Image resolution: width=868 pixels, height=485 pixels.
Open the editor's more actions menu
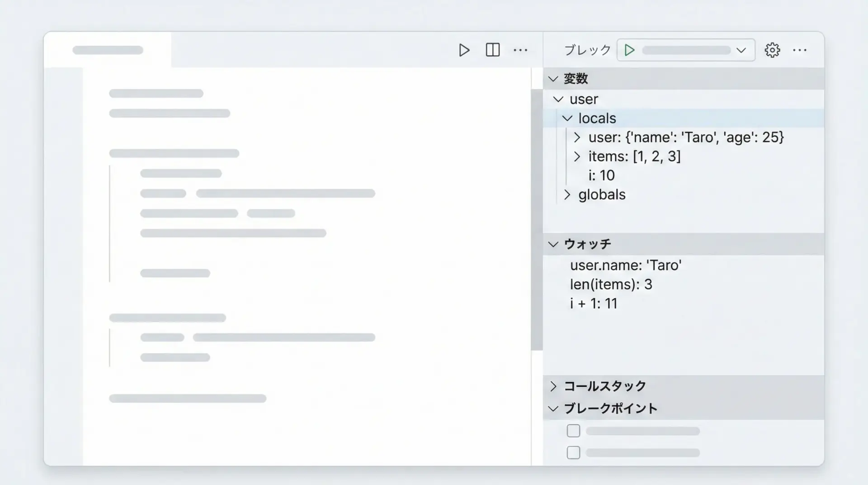coord(520,50)
